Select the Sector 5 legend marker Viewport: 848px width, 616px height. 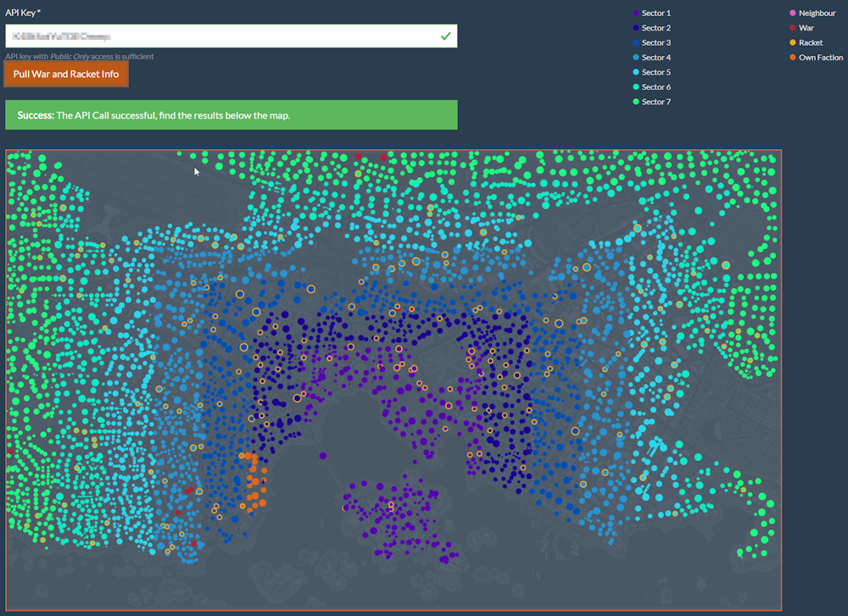[x=636, y=72]
